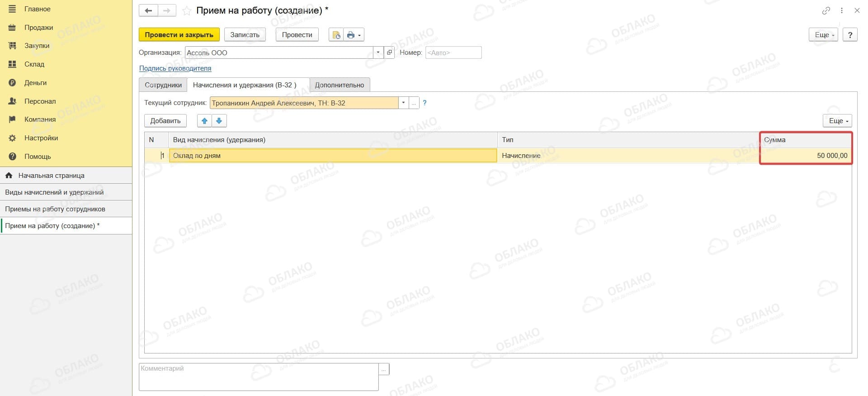Open Персонал section in sidebar
Viewport: 868px width, 396px height.
pyautogui.click(x=40, y=101)
